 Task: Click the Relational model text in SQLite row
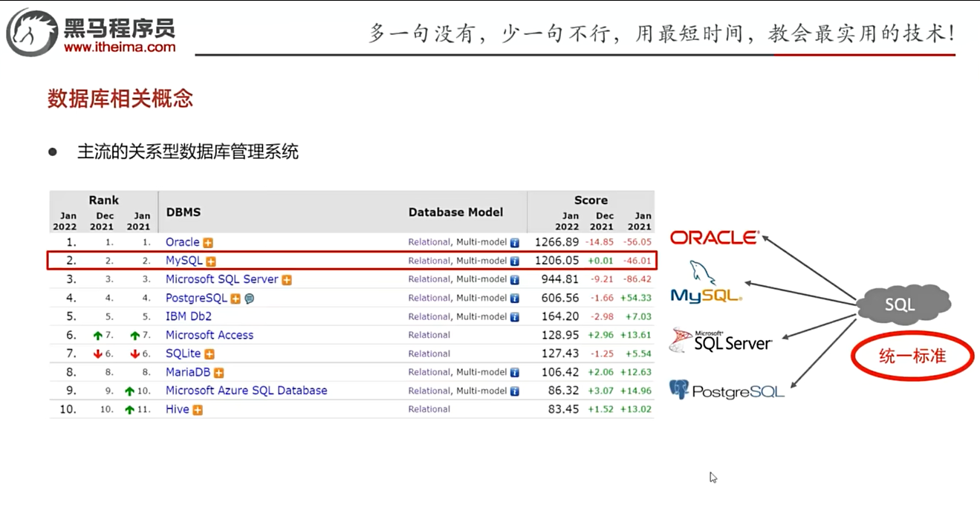[x=429, y=354]
